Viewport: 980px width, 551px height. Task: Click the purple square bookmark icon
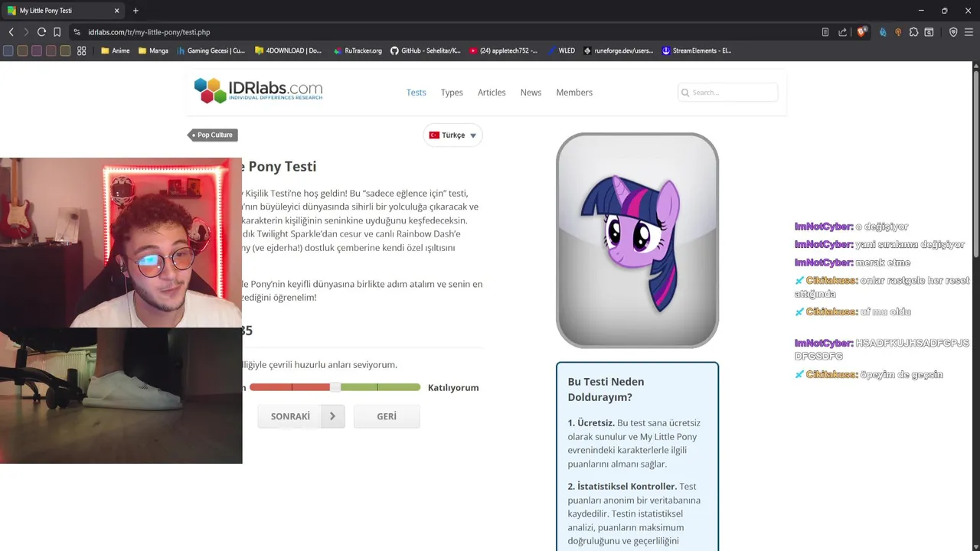pos(37,51)
